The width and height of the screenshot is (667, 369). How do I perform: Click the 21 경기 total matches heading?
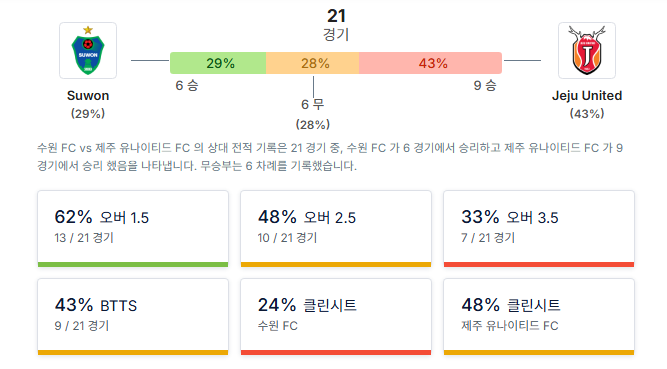[336, 25]
